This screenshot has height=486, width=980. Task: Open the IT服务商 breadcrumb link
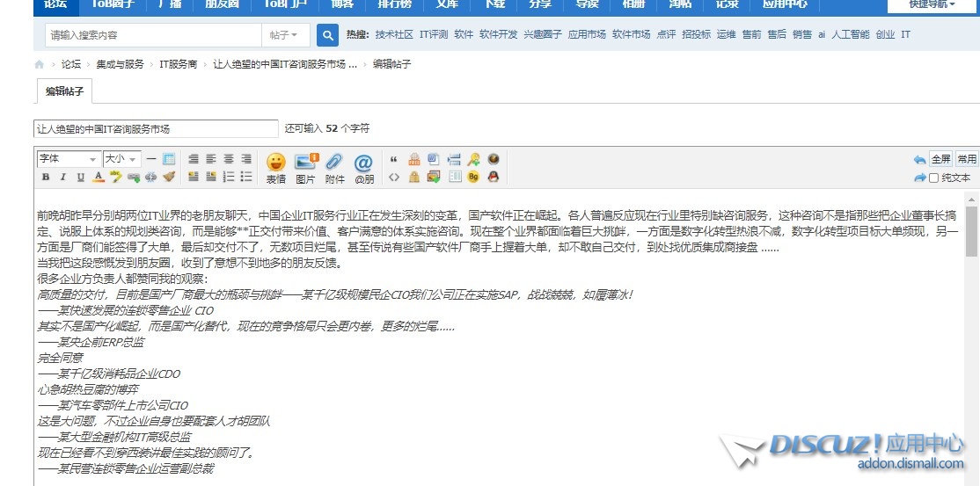[x=178, y=64]
